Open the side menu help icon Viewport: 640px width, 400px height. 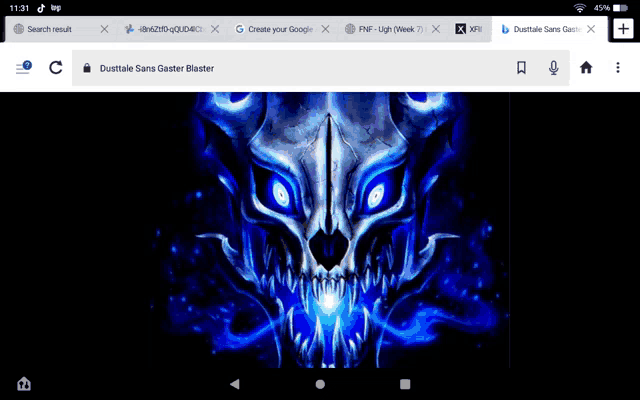click(24, 67)
